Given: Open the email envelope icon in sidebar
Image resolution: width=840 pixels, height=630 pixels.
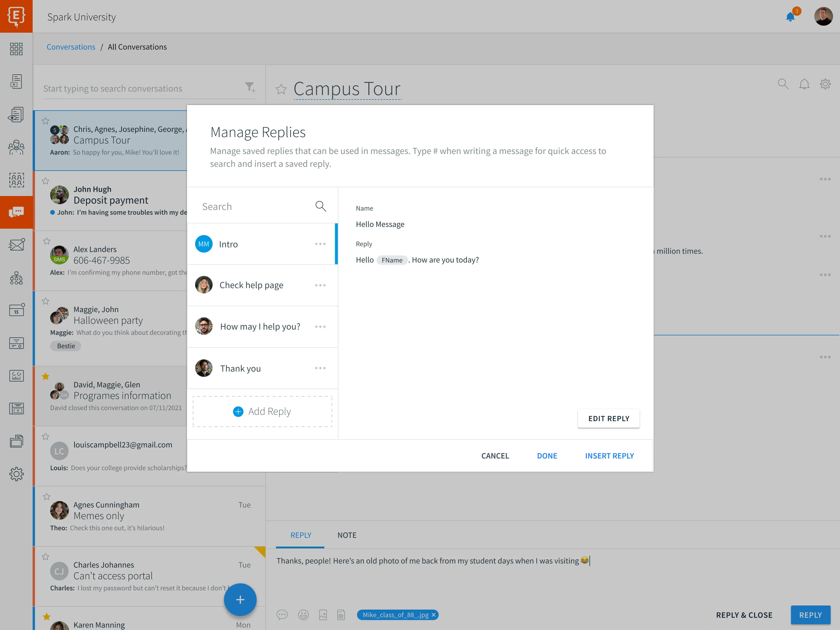Looking at the screenshot, I should (x=16, y=245).
